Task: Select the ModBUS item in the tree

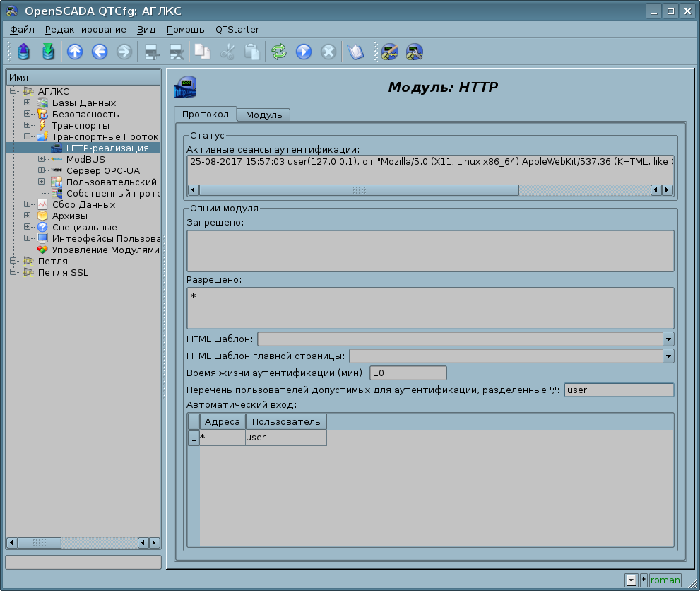Action: point(85,160)
